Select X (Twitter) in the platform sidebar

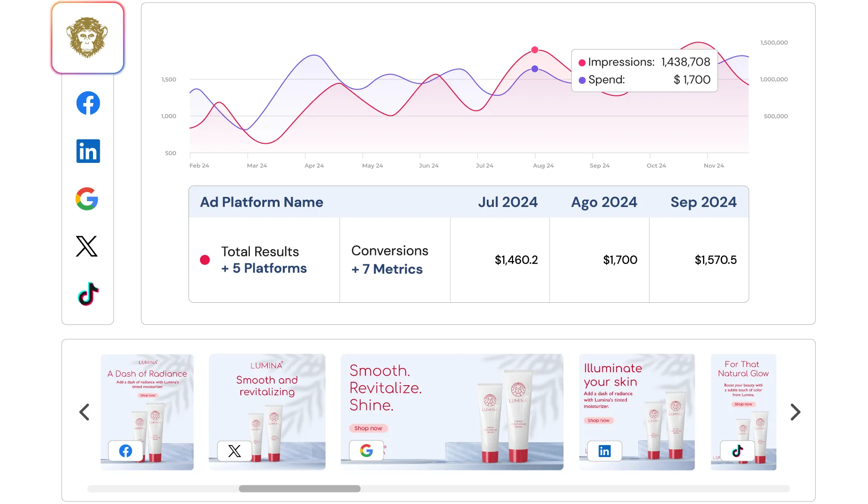click(x=87, y=246)
